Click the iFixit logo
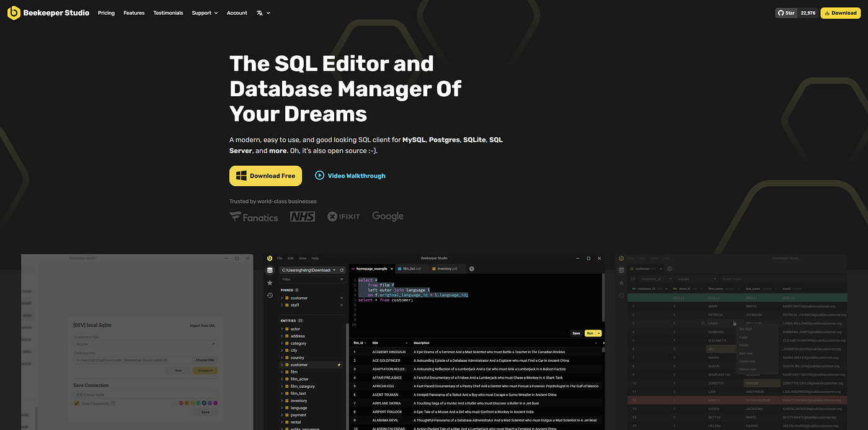 click(x=343, y=217)
